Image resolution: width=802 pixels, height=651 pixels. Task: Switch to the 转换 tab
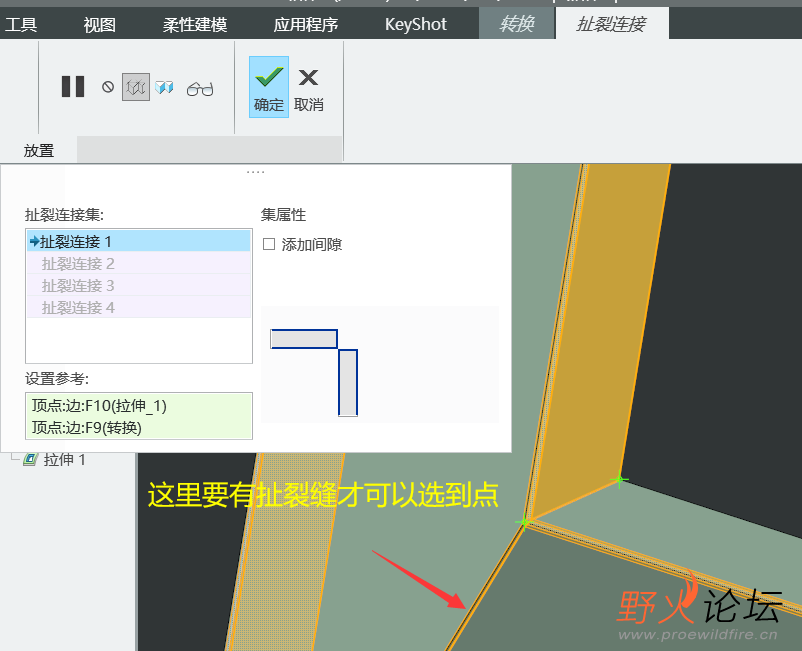coord(517,24)
